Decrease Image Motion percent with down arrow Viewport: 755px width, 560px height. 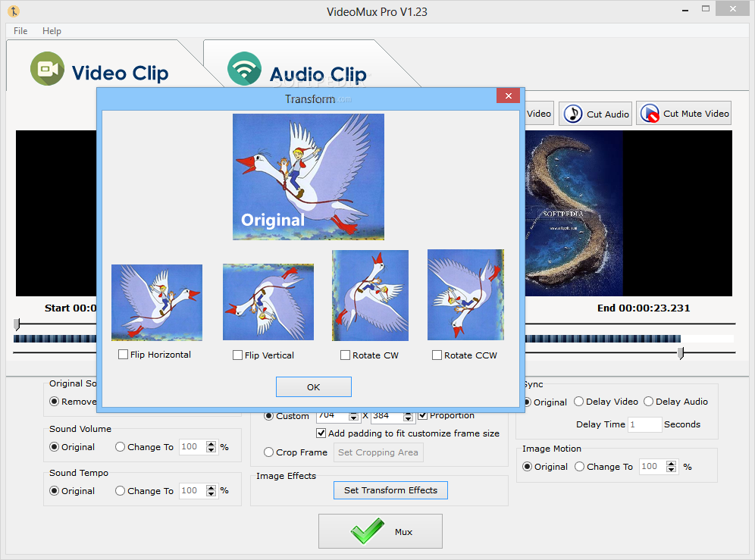671,470
